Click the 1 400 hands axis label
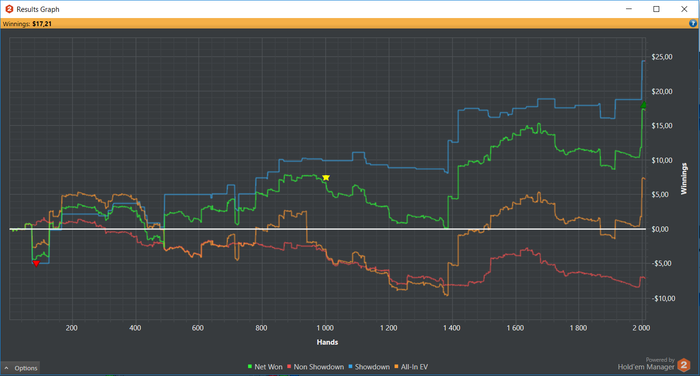 tap(452, 328)
